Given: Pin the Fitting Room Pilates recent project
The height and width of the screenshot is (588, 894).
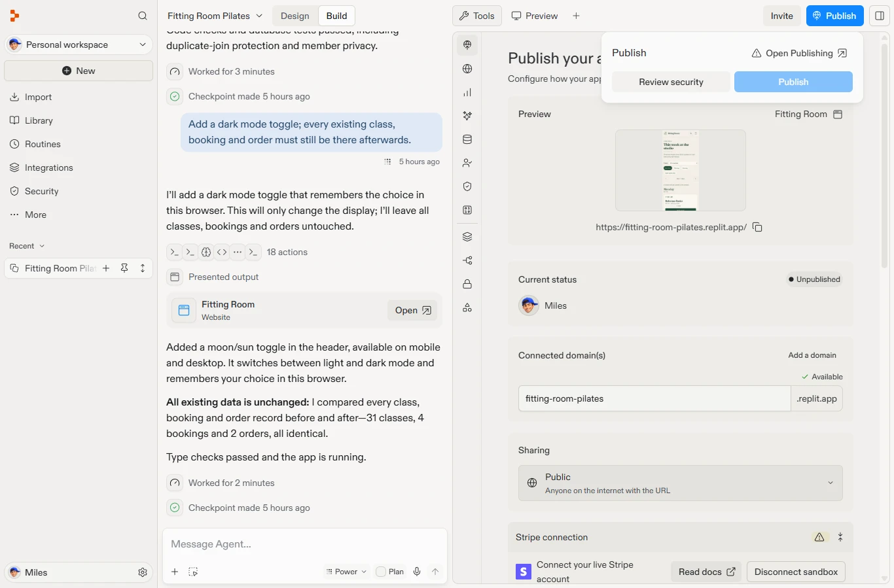Looking at the screenshot, I should pyautogui.click(x=124, y=268).
